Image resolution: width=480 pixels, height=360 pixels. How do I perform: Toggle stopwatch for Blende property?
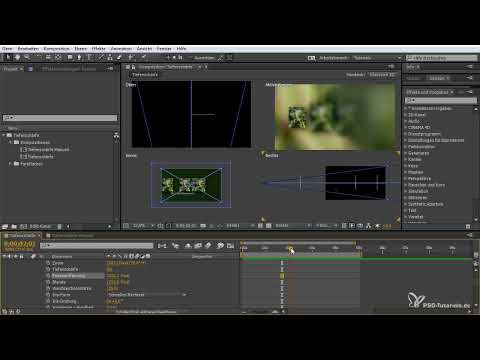(48, 282)
